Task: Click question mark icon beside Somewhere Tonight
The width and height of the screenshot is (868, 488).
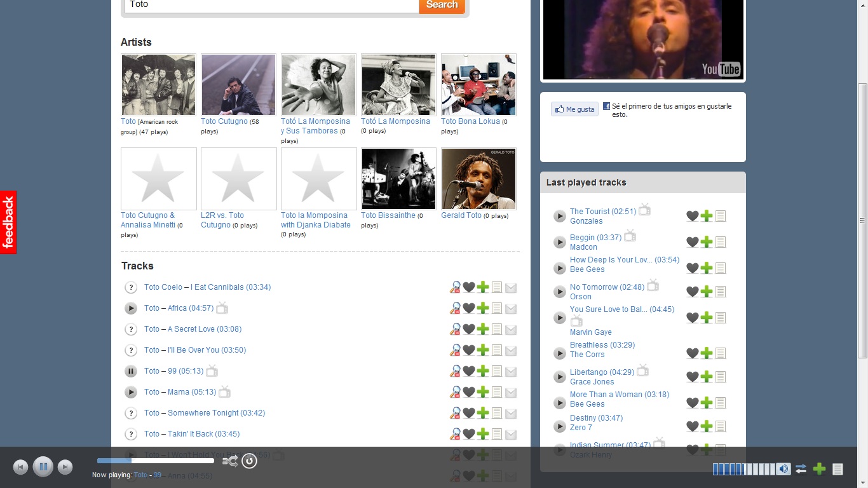Action: pyautogui.click(x=131, y=413)
